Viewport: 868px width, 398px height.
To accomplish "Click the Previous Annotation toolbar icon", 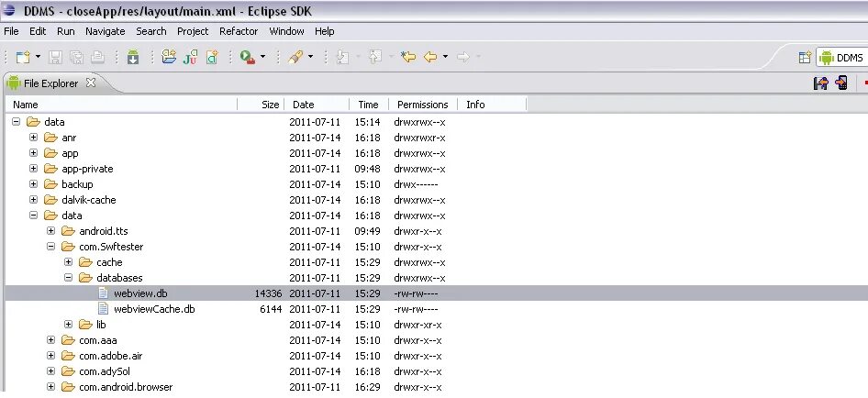I will pos(375,57).
